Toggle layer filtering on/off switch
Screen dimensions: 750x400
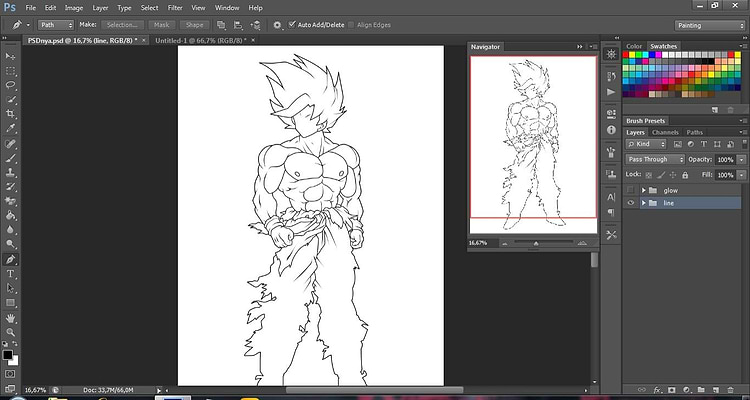point(744,144)
